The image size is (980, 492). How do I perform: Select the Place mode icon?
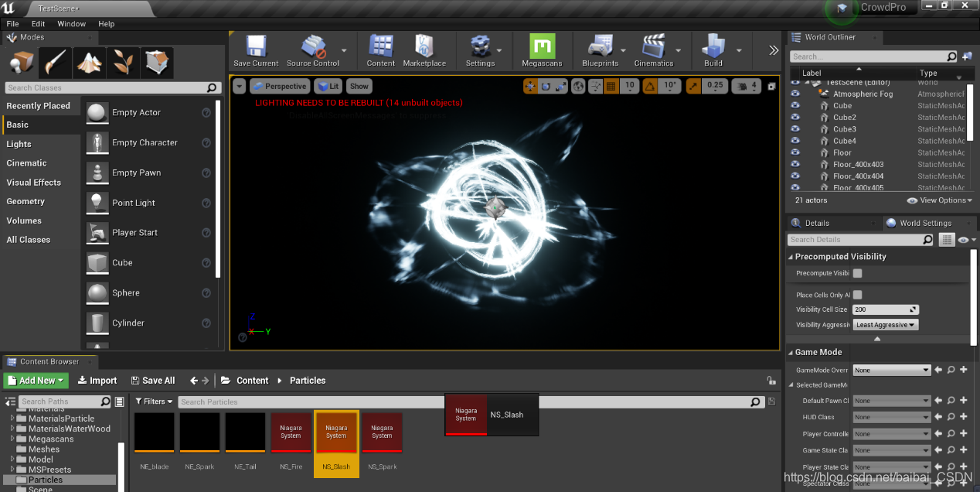tap(22, 63)
